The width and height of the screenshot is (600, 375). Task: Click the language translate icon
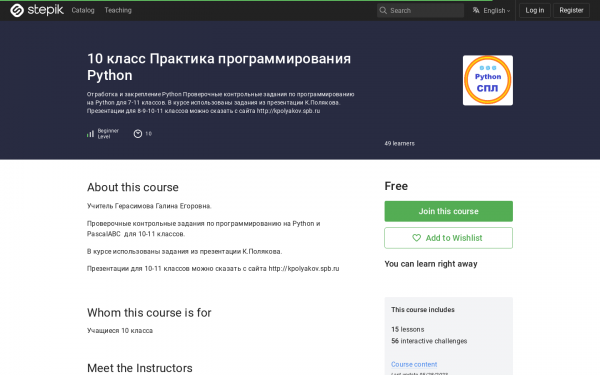(x=476, y=10)
